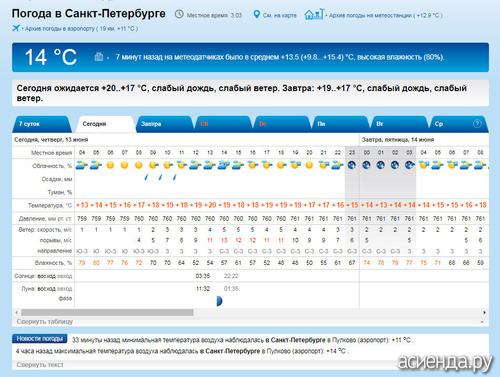This screenshot has height=377, width=500.
Task: Click the rain drop icon under hour 10
Action: point(160,177)
